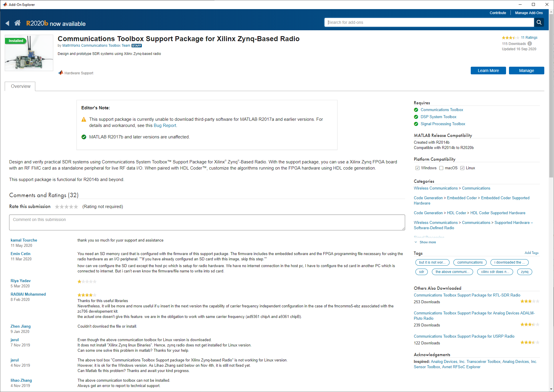Image resolution: width=554 pixels, height=392 pixels.
Task: Click the STAFF badge next to author
Action: (x=137, y=46)
